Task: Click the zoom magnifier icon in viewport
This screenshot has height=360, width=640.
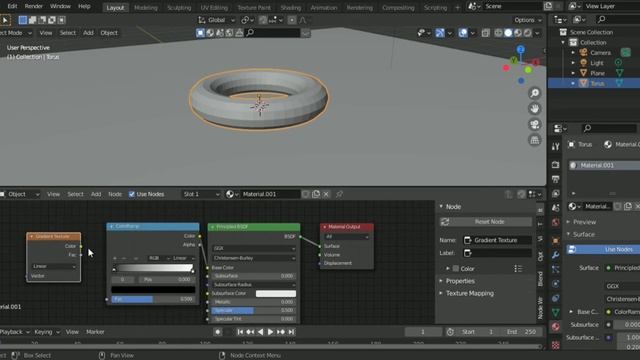Action: tap(535, 93)
